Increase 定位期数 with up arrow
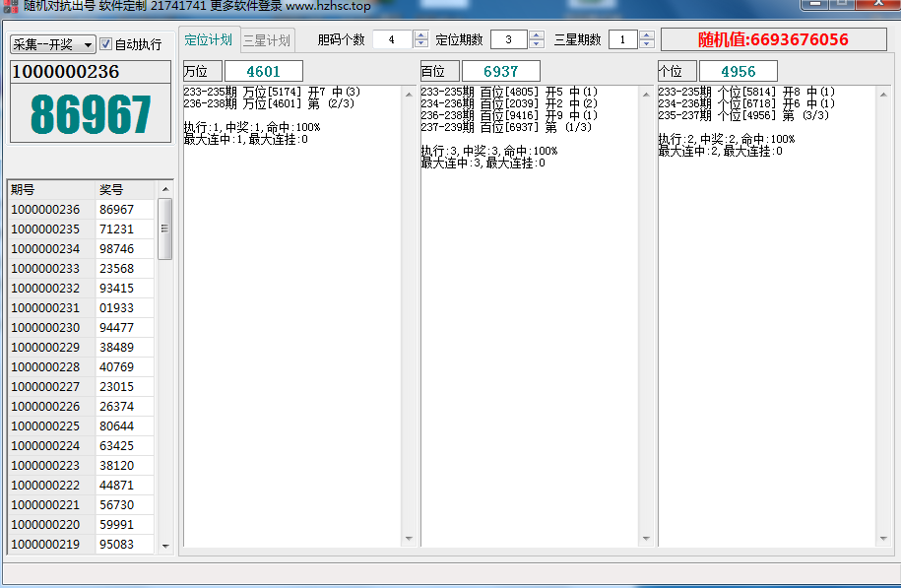This screenshot has height=588, width=901. coord(537,35)
